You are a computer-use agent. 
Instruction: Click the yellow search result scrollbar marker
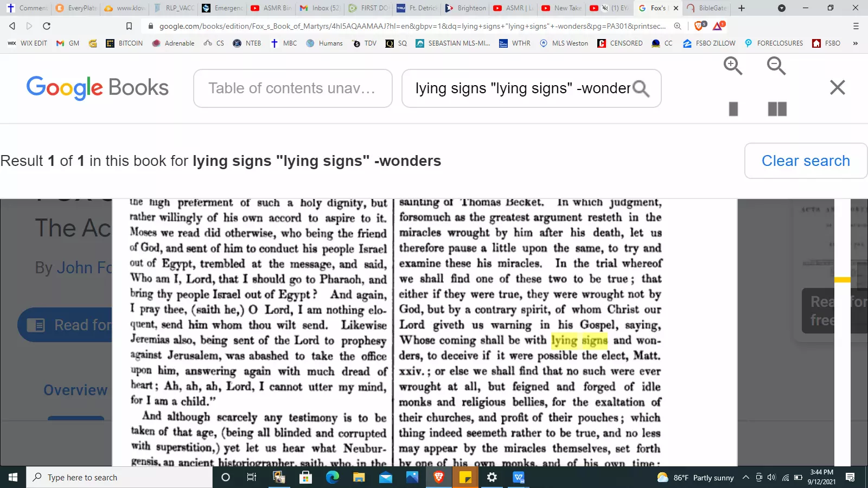tap(842, 280)
